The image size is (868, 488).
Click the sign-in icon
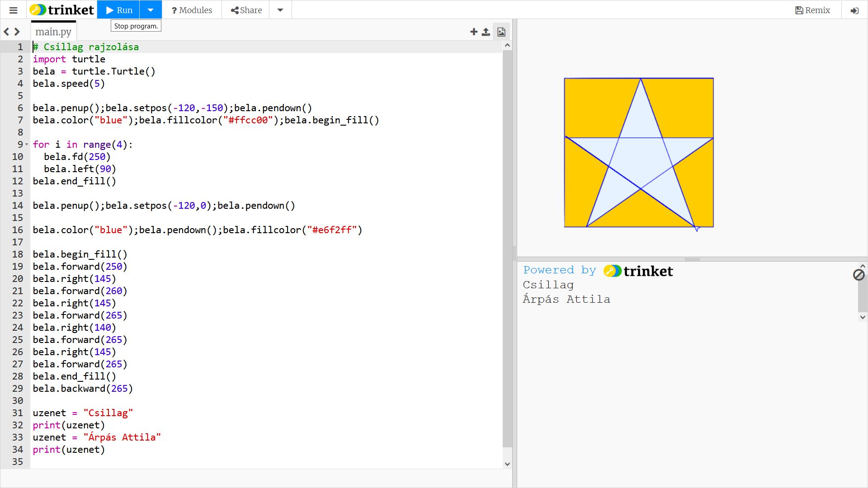pyautogui.click(x=854, y=10)
